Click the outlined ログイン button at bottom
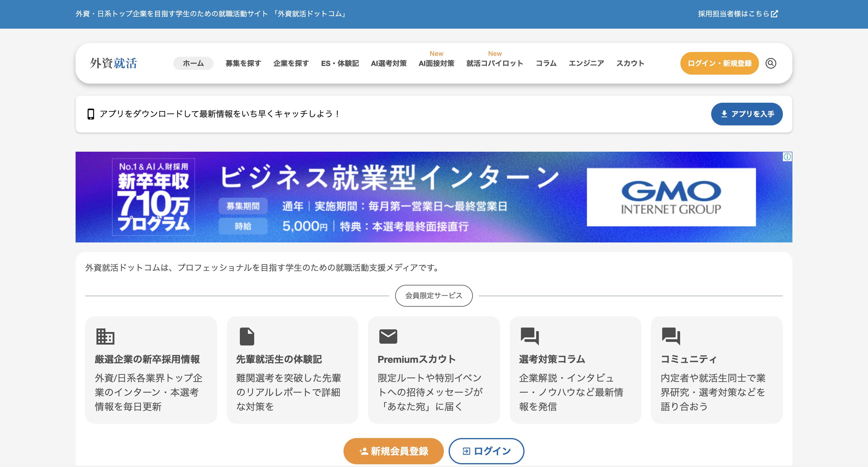Viewport: 868px width, 467px height. point(486,451)
